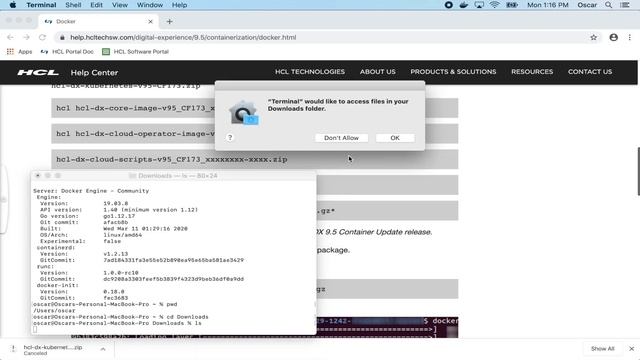Open the Help Center link
Viewport: 640px width, 360px height.
click(x=94, y=72)
